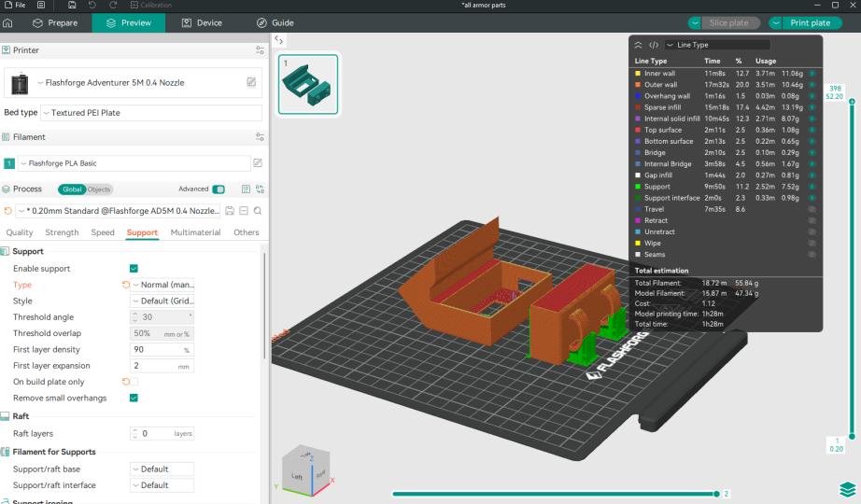861x504 pixels.
Task: Open the Slice plate options arrow
Action: (695, 23)
